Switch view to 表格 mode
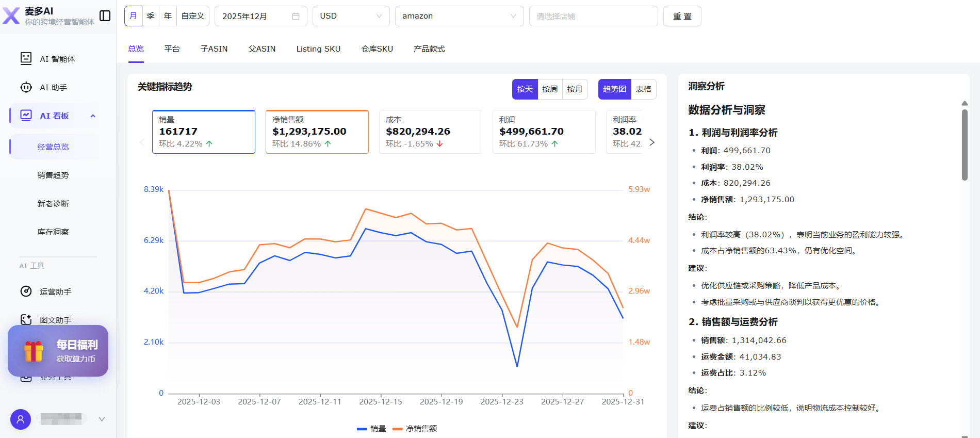The height and width of the screenshot is (438, 980). pos(643,89)
